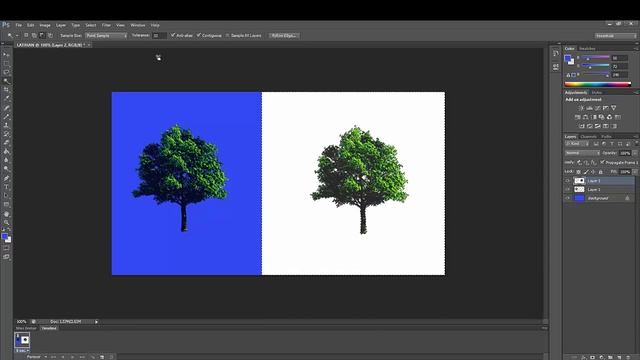Screen dimensions: 640x360
Task: Open the status bar document info arrow
Action: coord(96,322)
